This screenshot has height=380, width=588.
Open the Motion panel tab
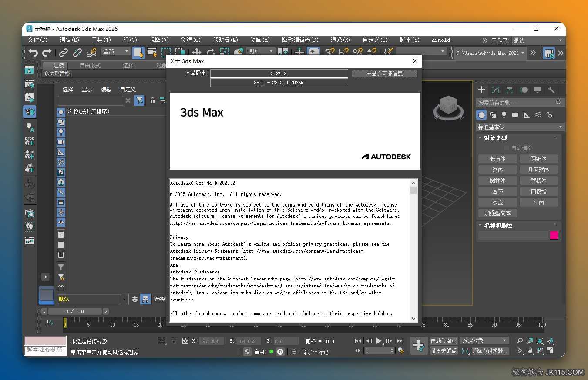524,90
